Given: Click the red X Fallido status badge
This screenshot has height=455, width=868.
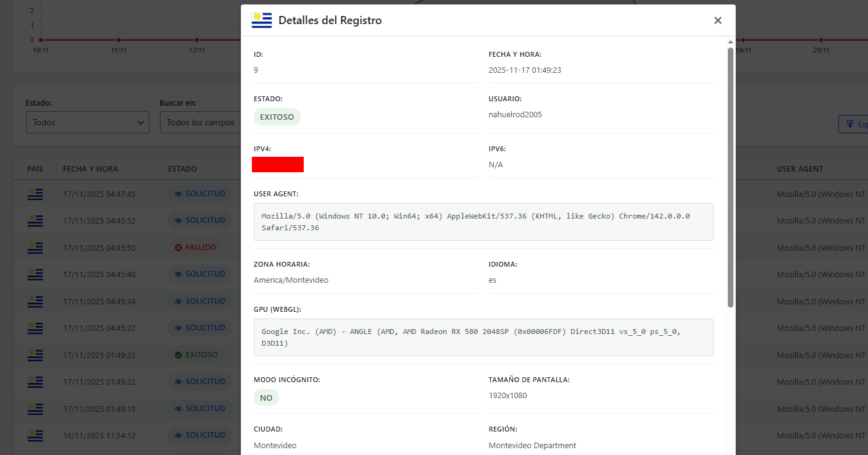Looking at the screenshot, I should [195, 248].
